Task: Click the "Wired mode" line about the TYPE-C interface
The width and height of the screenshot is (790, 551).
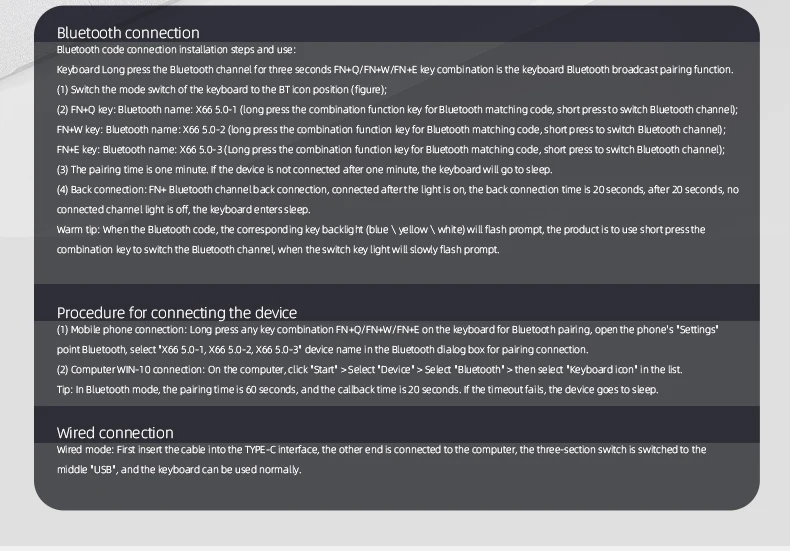Action: click(381, 450)
